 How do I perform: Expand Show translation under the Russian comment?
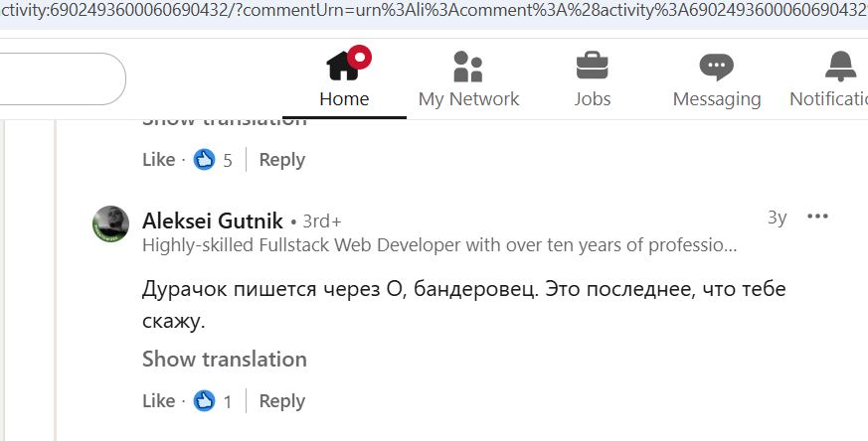[224, 359]
